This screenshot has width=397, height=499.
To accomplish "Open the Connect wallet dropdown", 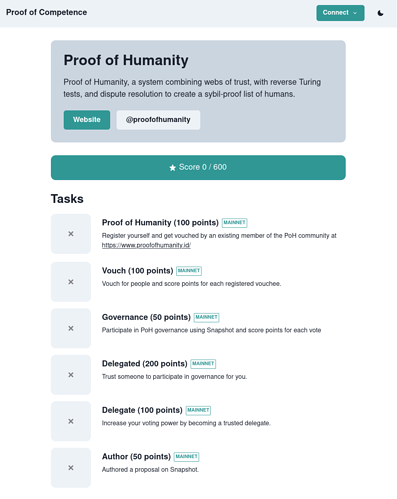I will 340,13.
